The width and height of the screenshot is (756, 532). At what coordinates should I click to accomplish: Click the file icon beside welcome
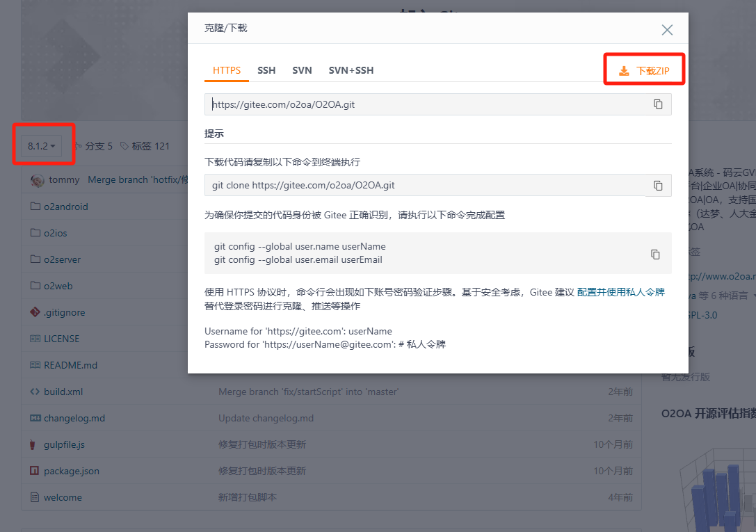coord(35,497)
